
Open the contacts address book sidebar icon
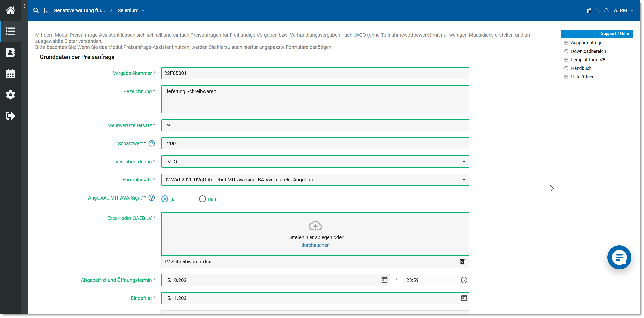point(10,53)
